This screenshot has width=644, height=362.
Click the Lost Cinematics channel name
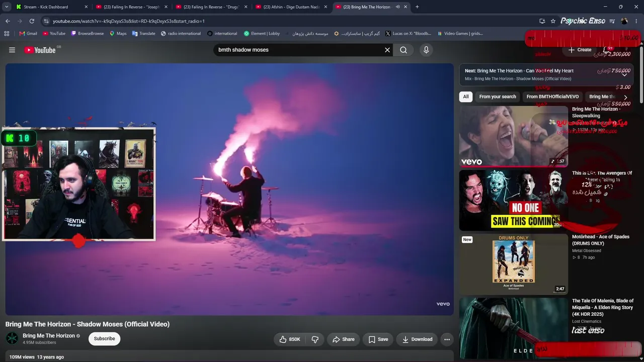[587, 321]
